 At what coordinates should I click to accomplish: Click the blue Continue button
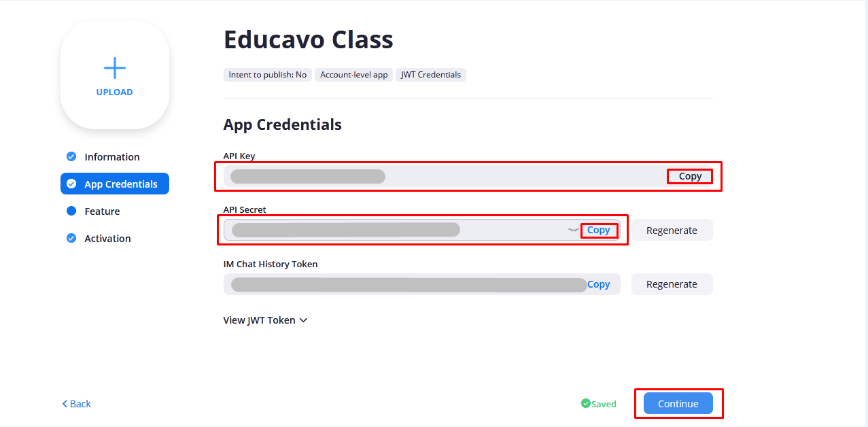point(678,403)
